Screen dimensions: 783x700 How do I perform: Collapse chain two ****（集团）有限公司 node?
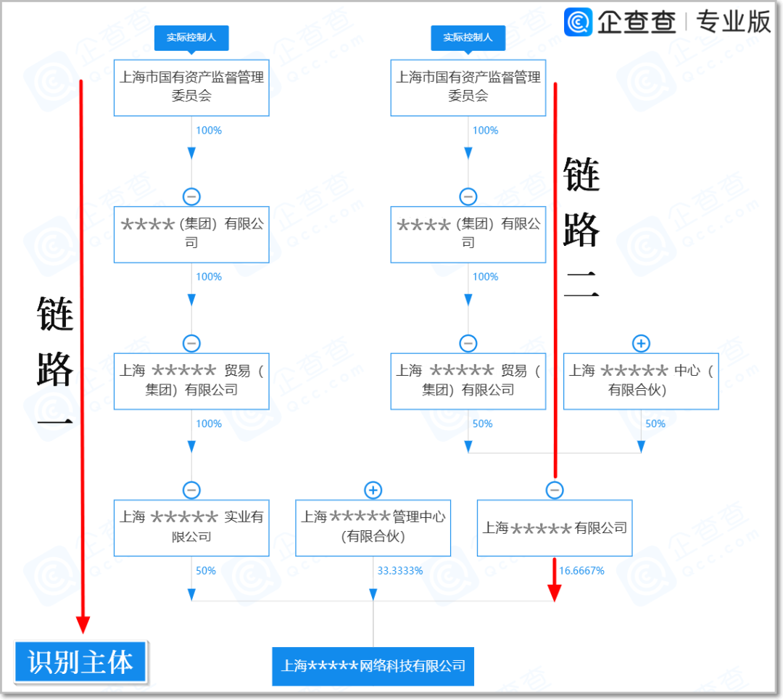tap(468, 197)
